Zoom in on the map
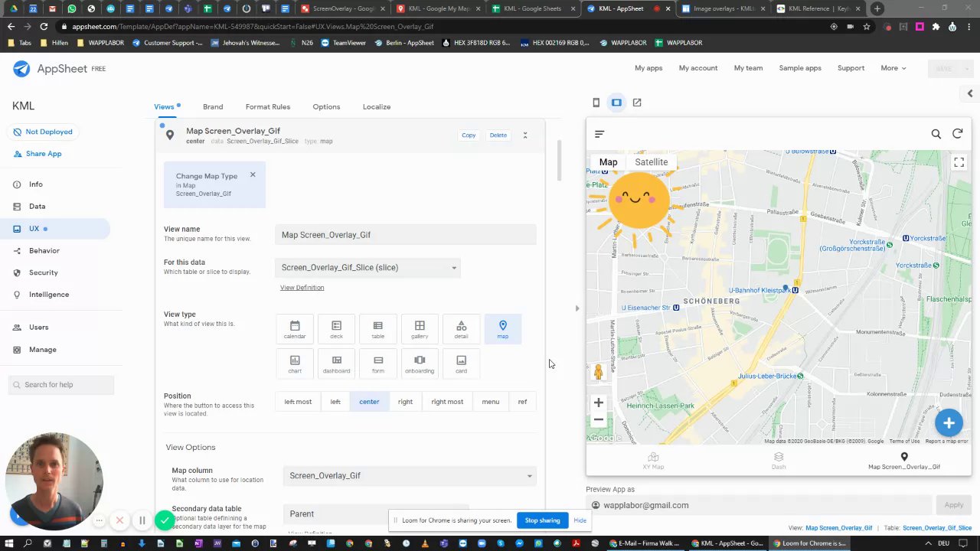The image size is (980, 551). 599,403
